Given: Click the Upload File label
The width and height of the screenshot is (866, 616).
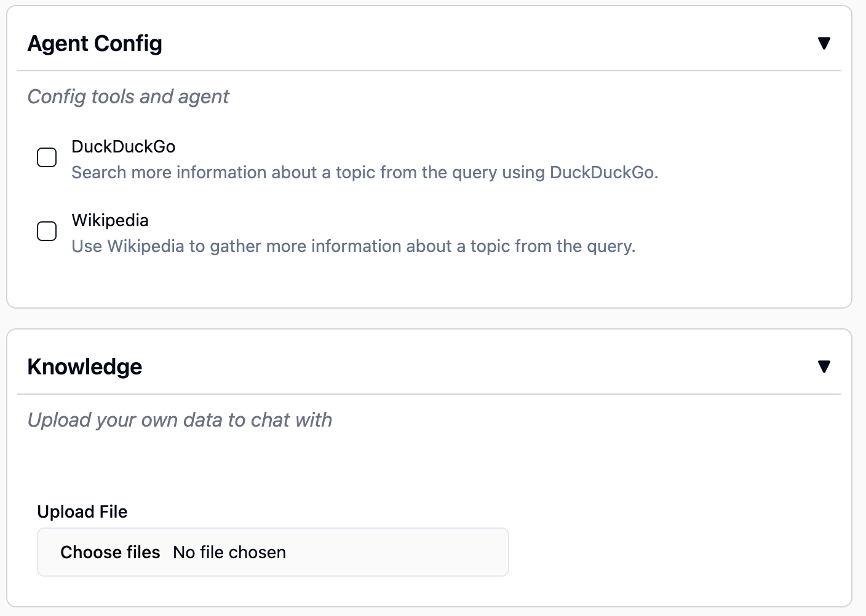Looking at the screenshot, I should click(82, 511).
